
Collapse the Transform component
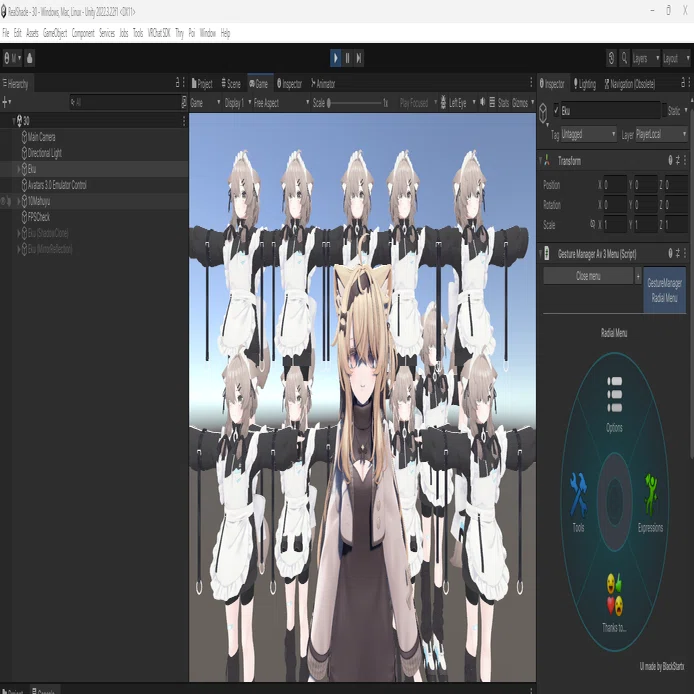(540, 161)
